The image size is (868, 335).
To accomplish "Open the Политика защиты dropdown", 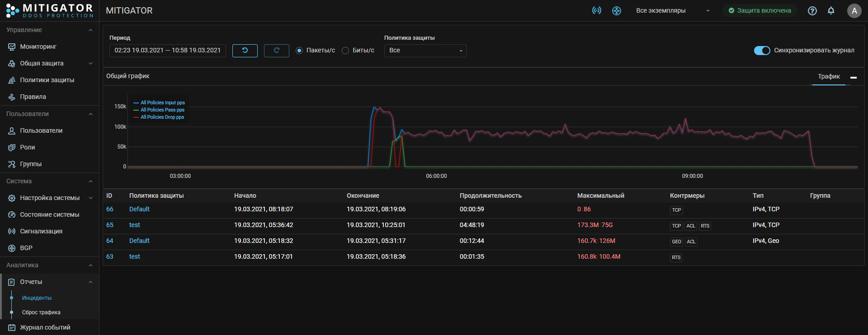I will pos(425,51).
